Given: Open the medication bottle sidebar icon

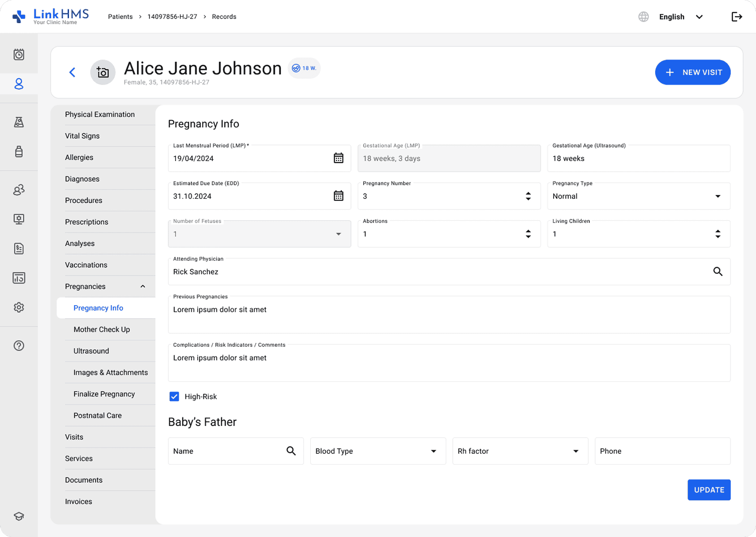Looking at the screenshot, I should click(19, 151).
